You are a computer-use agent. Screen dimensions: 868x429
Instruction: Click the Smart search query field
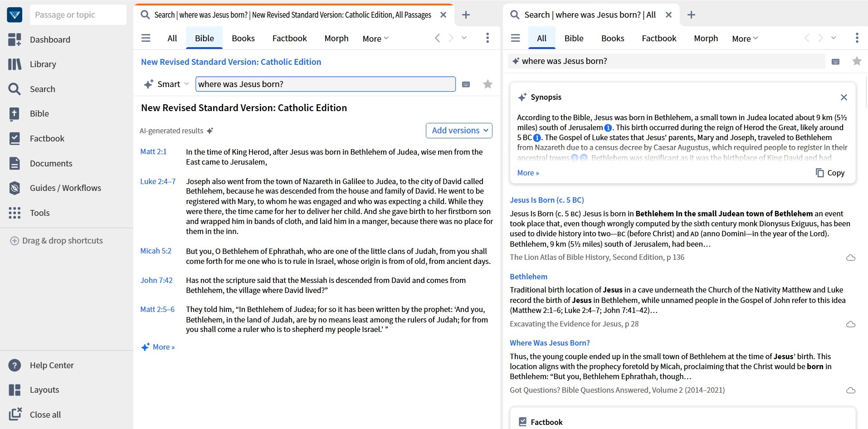(326, 84)
